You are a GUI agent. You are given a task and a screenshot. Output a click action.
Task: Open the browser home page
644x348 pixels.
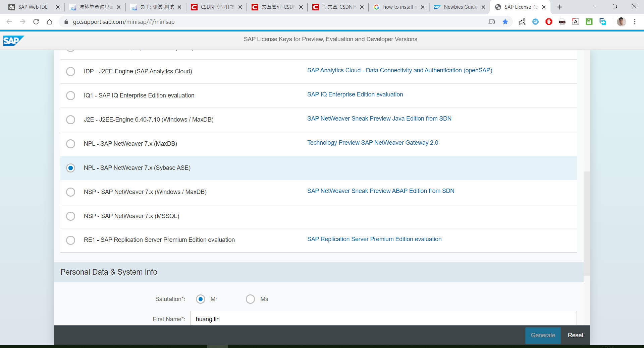[x=50, y=22]
